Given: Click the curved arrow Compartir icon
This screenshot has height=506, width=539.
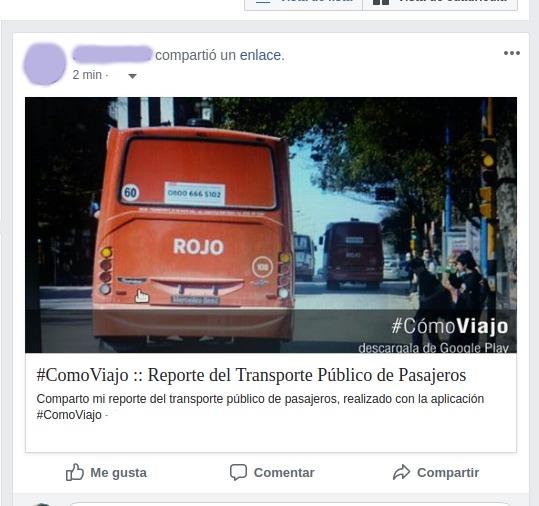Looking at the screenshot, I should click(401, 472).
